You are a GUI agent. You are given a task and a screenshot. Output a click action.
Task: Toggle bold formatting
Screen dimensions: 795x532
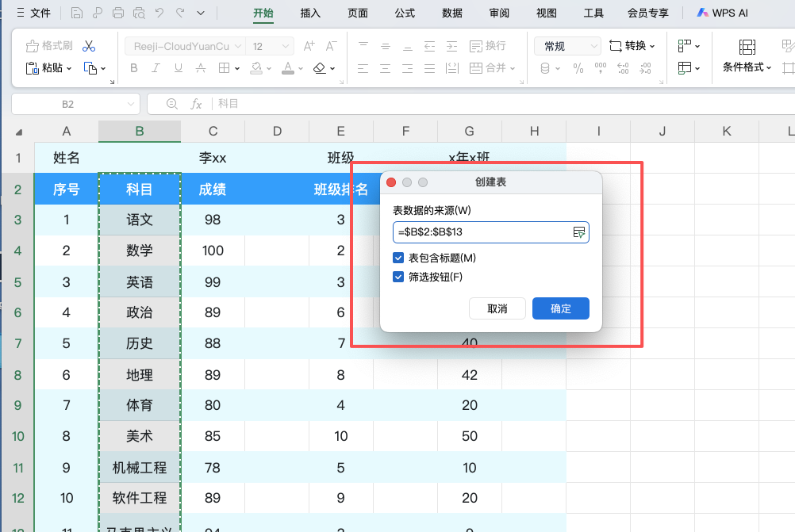(x=133, y=68)
